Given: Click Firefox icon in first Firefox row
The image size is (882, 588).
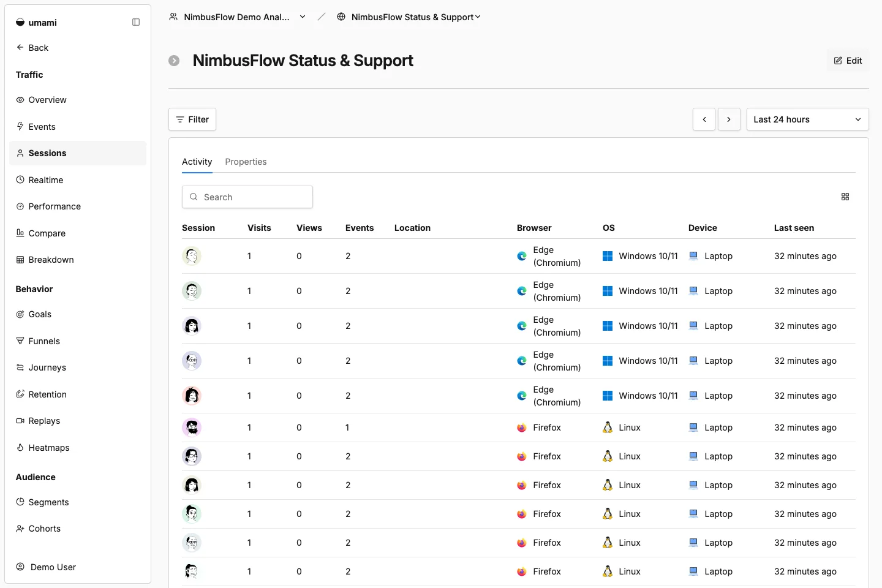Looking at the screenshot, I should tap(522, 428).
